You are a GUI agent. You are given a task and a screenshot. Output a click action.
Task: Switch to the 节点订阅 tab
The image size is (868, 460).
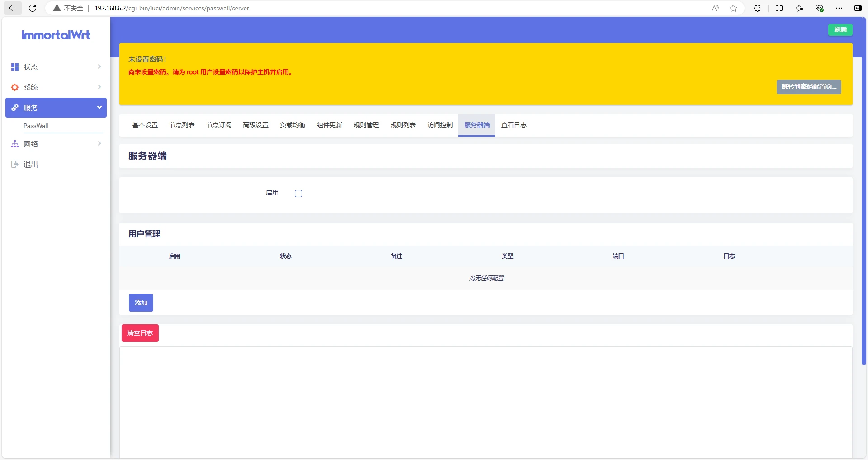pos(219,125)
